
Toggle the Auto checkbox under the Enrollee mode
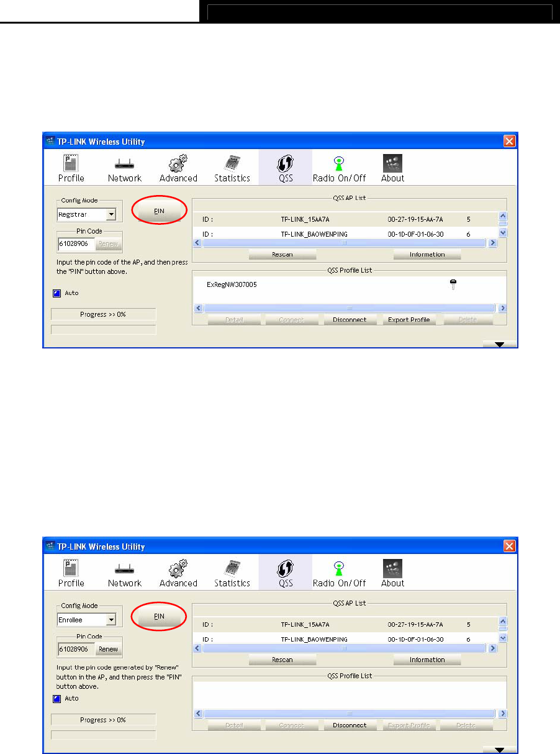coord(56,698)
